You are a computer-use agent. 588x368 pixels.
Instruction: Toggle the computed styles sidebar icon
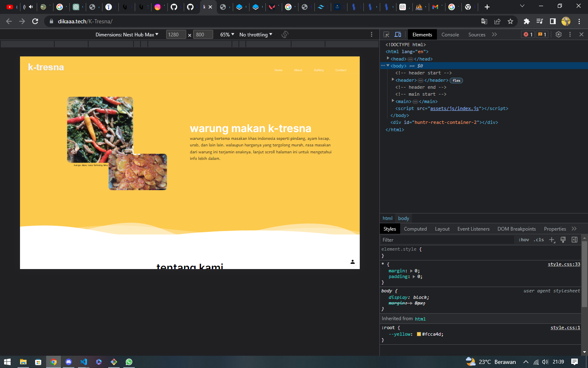tap(575, 240)
